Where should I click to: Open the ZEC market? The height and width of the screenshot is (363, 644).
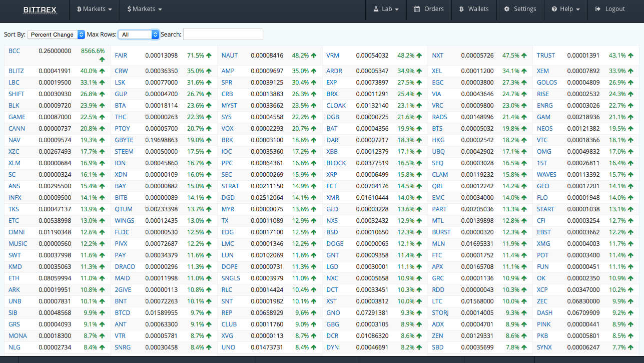coord(542,301)
